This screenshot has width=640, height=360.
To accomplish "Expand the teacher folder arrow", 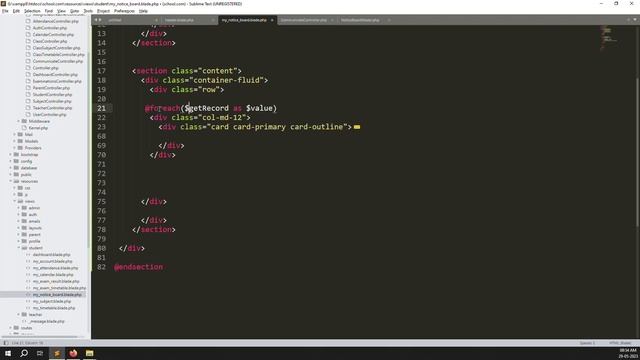I will (x=18, y=315).
